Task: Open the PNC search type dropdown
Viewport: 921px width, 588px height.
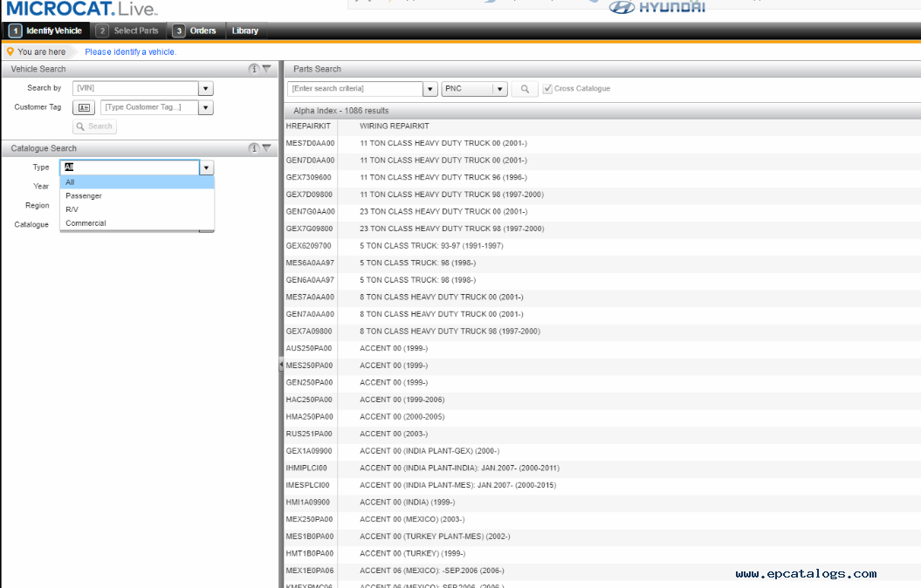Action: pyautogui.click(x=499, y=89)
